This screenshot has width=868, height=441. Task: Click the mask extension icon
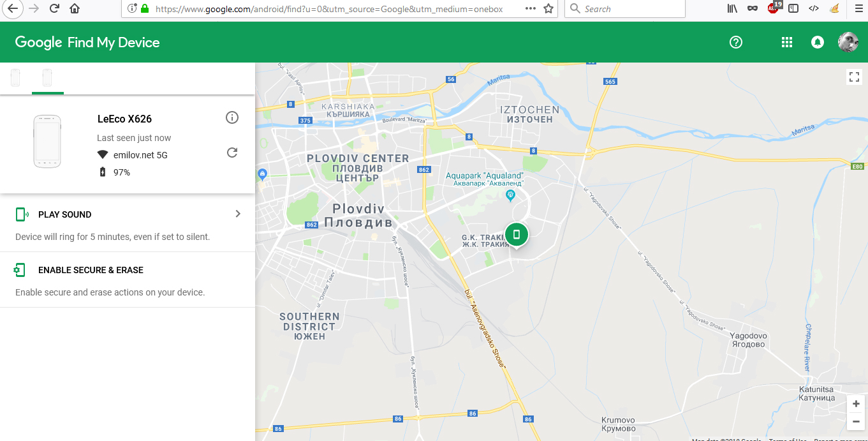point(753,9)
